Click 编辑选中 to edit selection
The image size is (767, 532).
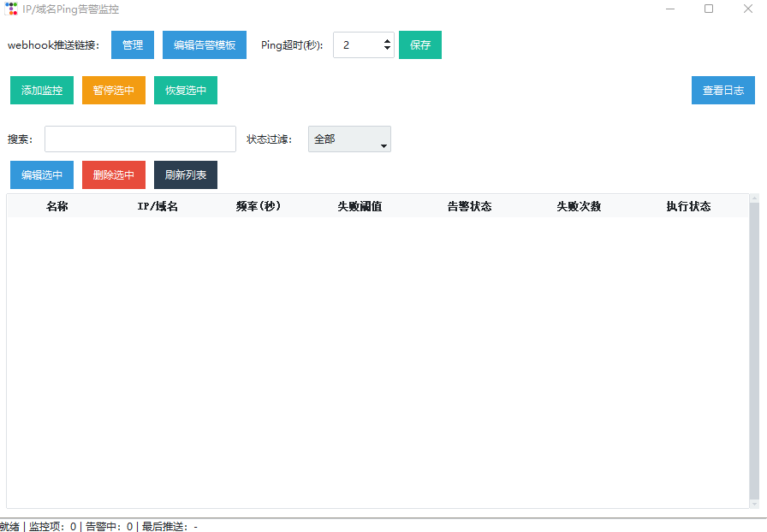[42, 175]
